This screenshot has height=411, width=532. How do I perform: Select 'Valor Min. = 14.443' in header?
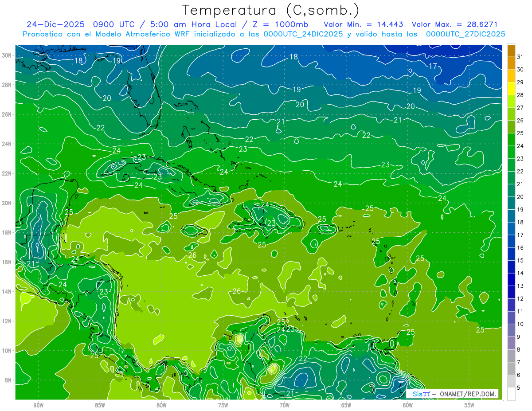coord(364,24)
